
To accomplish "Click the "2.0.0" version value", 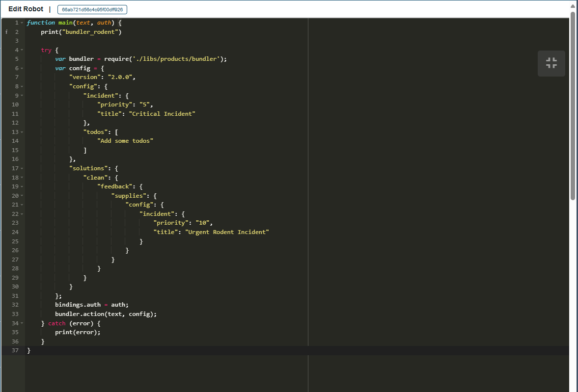I will [120, 77].
